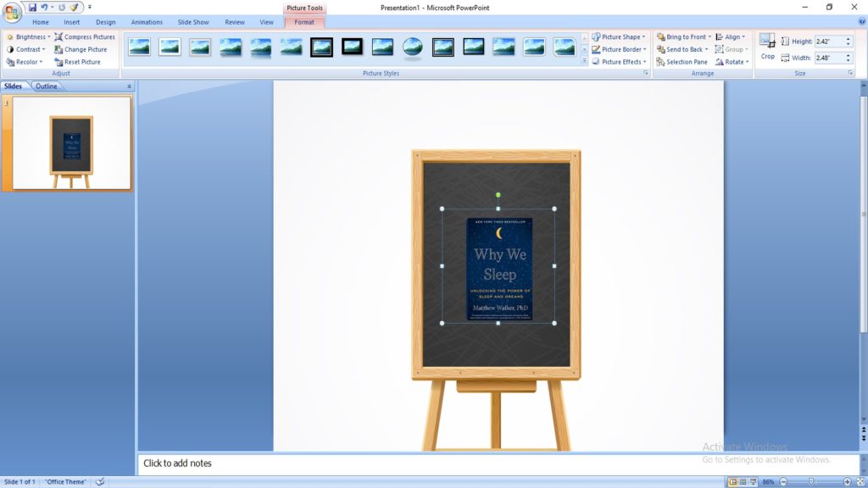Switch to the Outline pane tab

click(x=47, y=86)
